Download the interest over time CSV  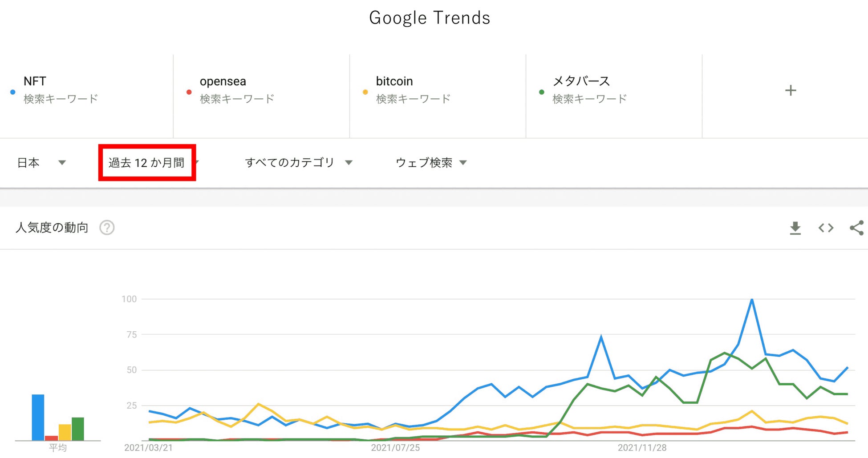(795, 228)
